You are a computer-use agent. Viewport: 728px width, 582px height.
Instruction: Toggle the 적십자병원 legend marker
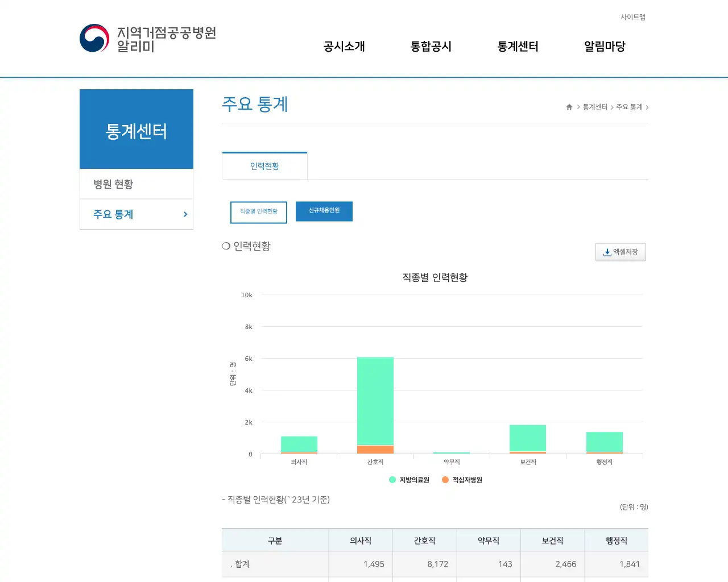pos(445,480)
